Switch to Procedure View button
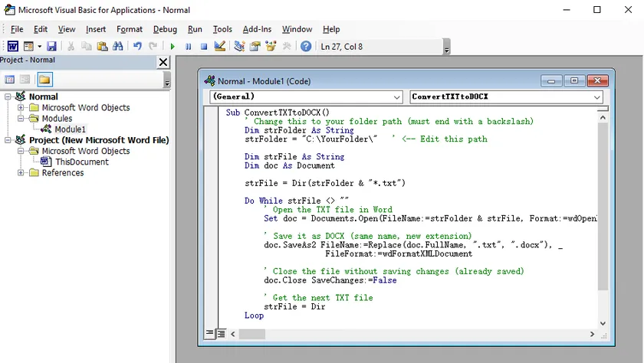This screenshot has width=644, height=363. tap(209, 333)
